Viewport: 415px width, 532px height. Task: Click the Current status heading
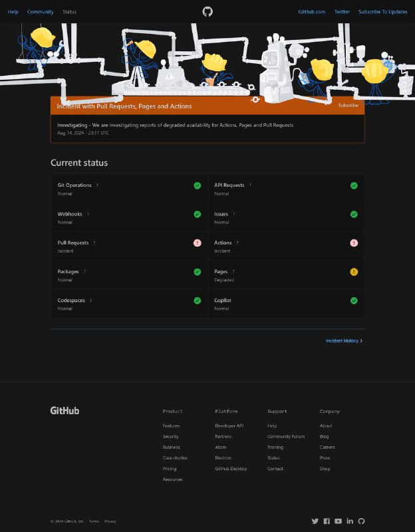click(79, 163)
